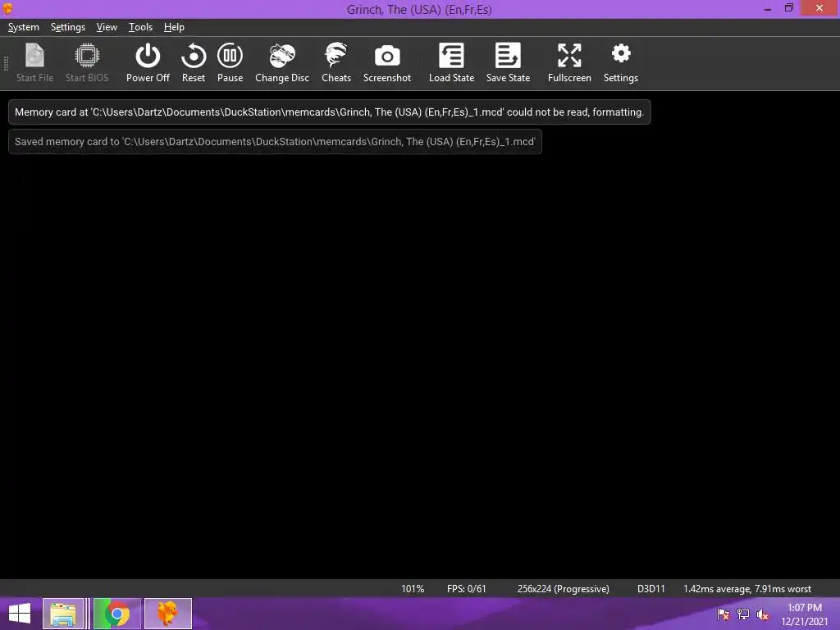Open the Load State menu
840x630 pixels.
click(452, 62)
